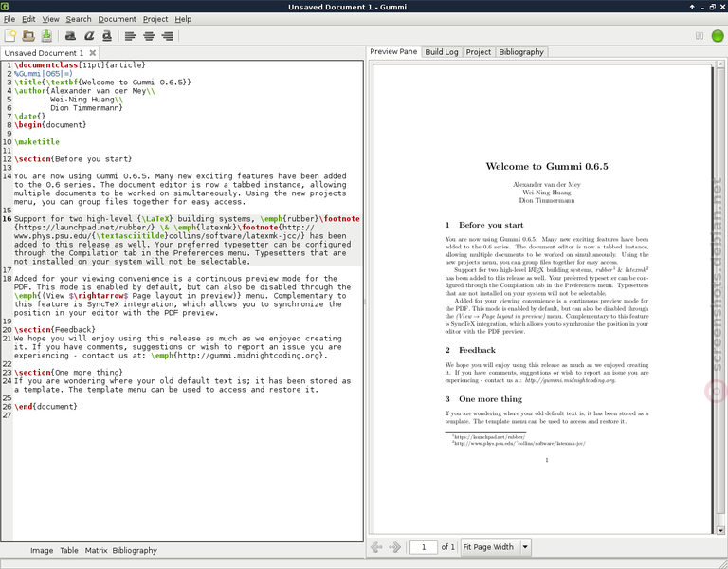The width and height of the screenshot is (728, 569).
Task: Click the \end{document} line in editor
Action: (x=45, y=407)
